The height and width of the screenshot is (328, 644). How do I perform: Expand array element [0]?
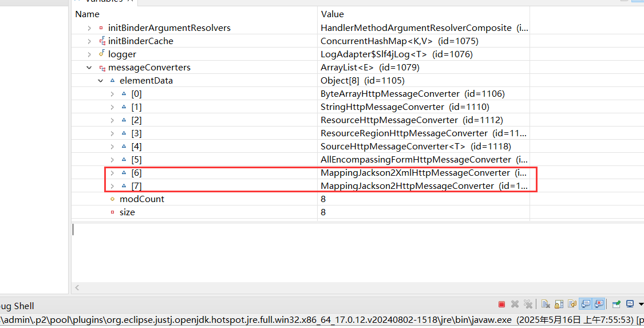coord(112,94)
